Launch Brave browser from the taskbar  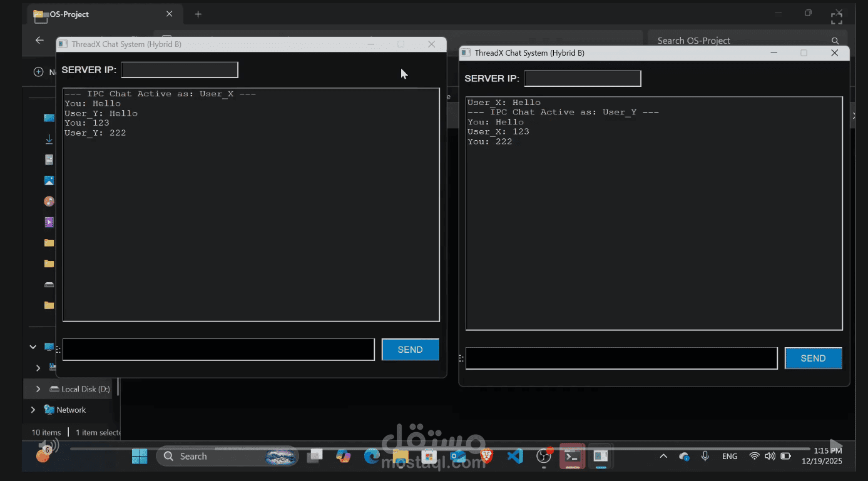coord(485,456)
